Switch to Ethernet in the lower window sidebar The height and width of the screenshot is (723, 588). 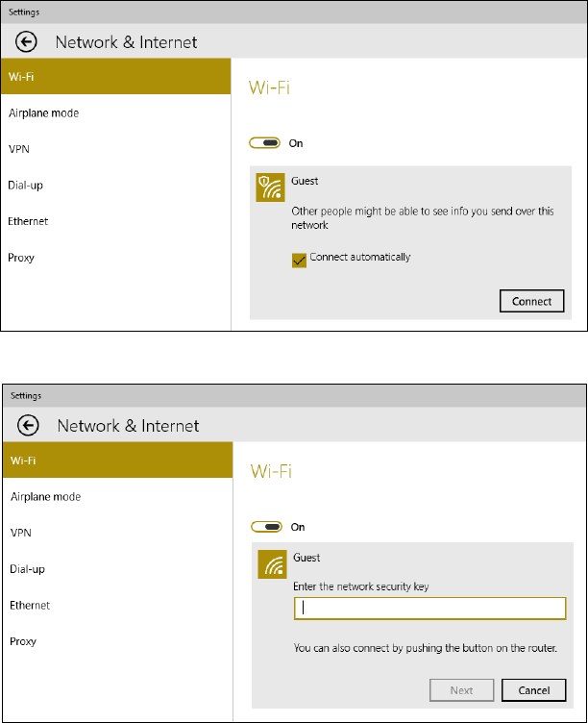[31, 606]
